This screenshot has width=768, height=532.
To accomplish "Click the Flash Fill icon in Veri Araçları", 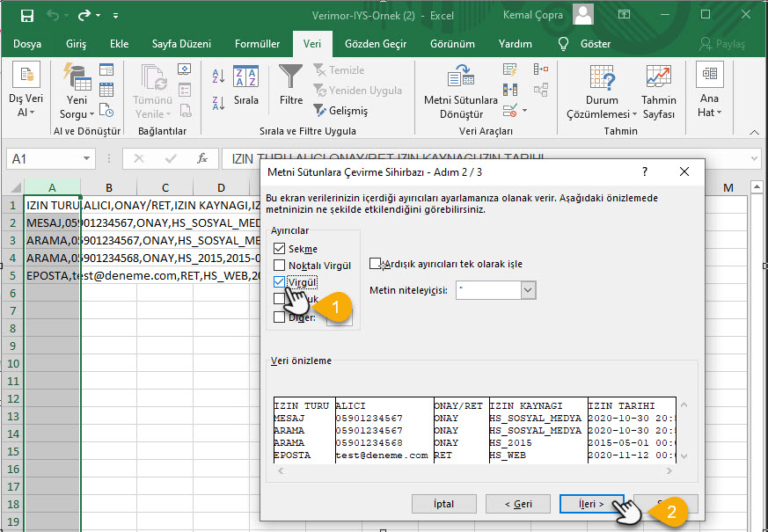I will [x=510, y=69].
